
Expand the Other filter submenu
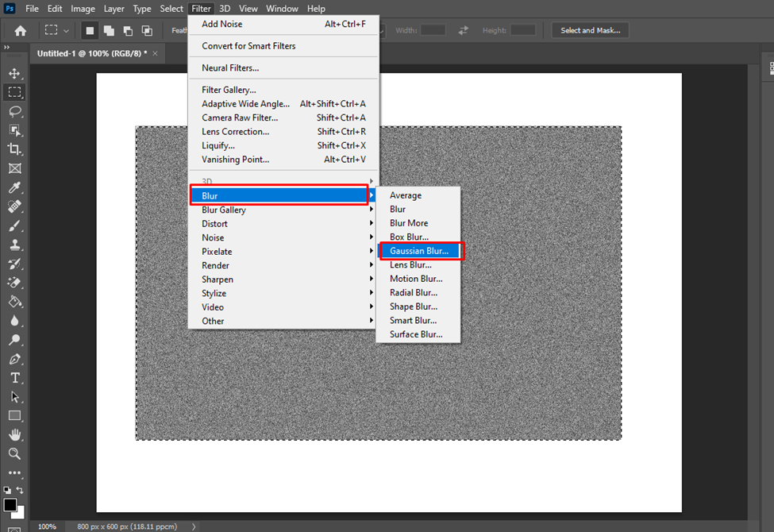(281, 321)
